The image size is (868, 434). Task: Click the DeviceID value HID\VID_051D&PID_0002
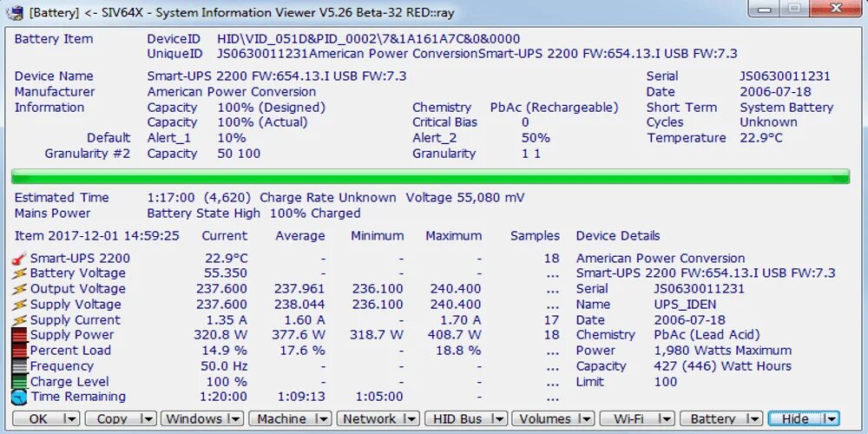coord(369,39)
